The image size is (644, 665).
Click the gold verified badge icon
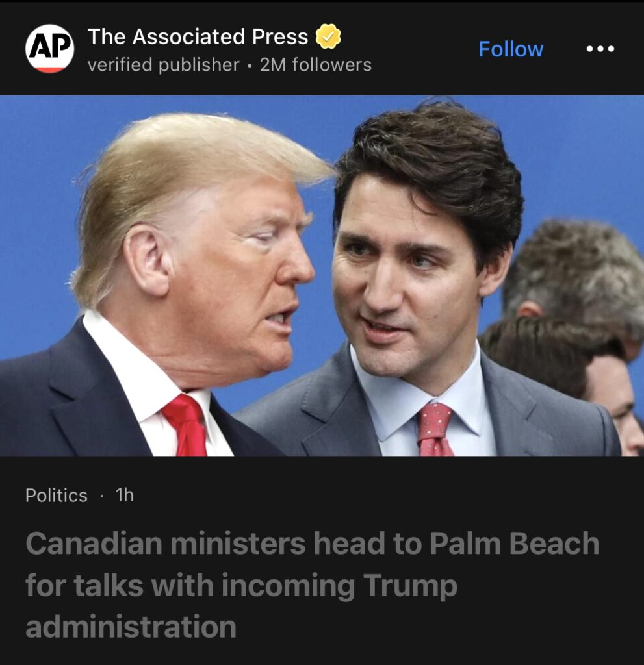coord(328,36)
